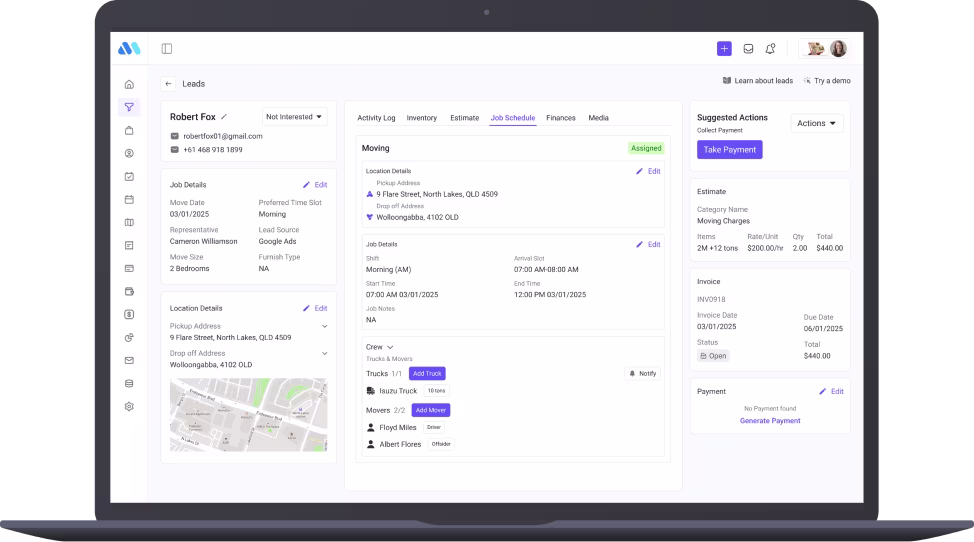Open the inbox icon in top bar
Viewport: 974px width, 542px height.
tap(748, 48)
